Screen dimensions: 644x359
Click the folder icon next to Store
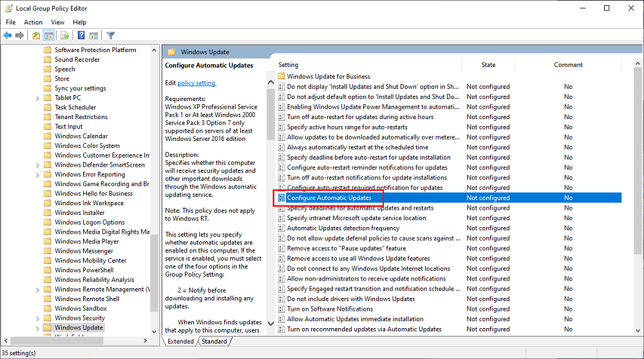coord(48,78)
